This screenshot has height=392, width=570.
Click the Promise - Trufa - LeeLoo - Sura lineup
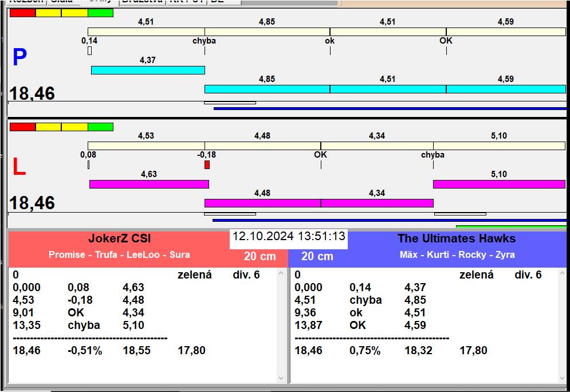coord(119,254)
